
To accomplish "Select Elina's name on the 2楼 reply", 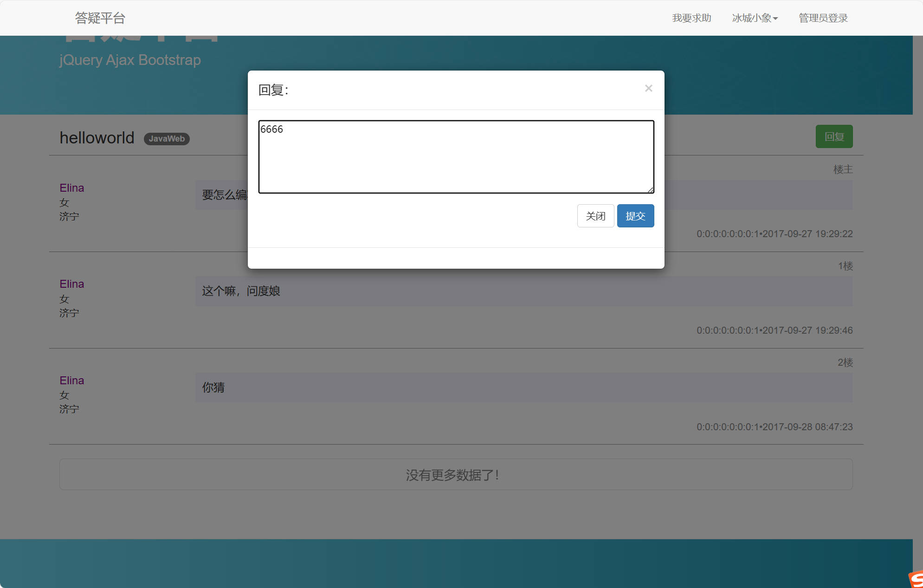I will click(x=71, y=380).
